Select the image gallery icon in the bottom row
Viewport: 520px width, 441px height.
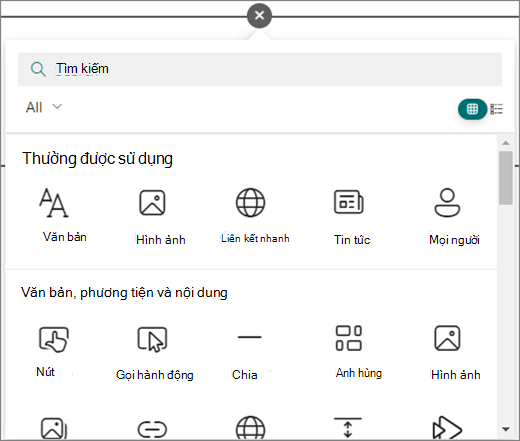coord(53,428)
